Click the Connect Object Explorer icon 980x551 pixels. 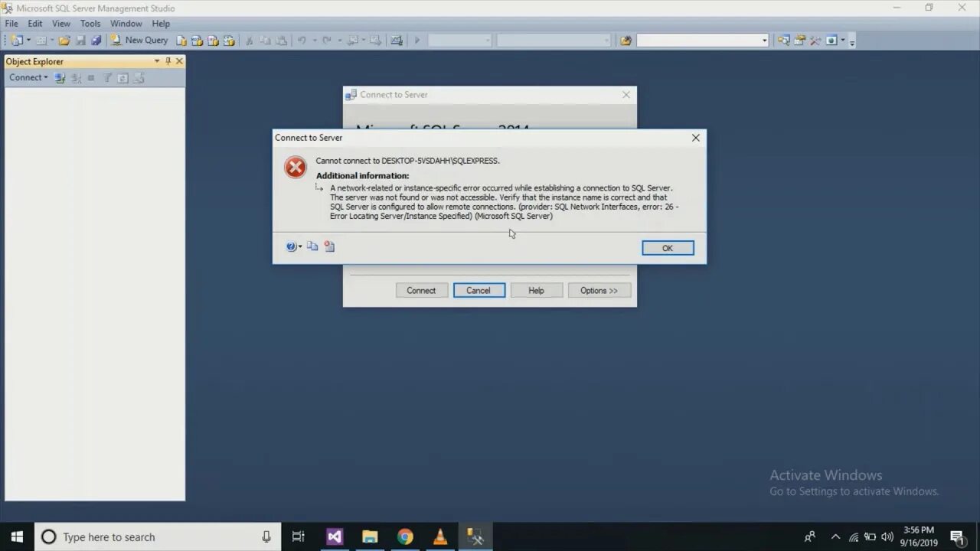[x=60, y=77]
